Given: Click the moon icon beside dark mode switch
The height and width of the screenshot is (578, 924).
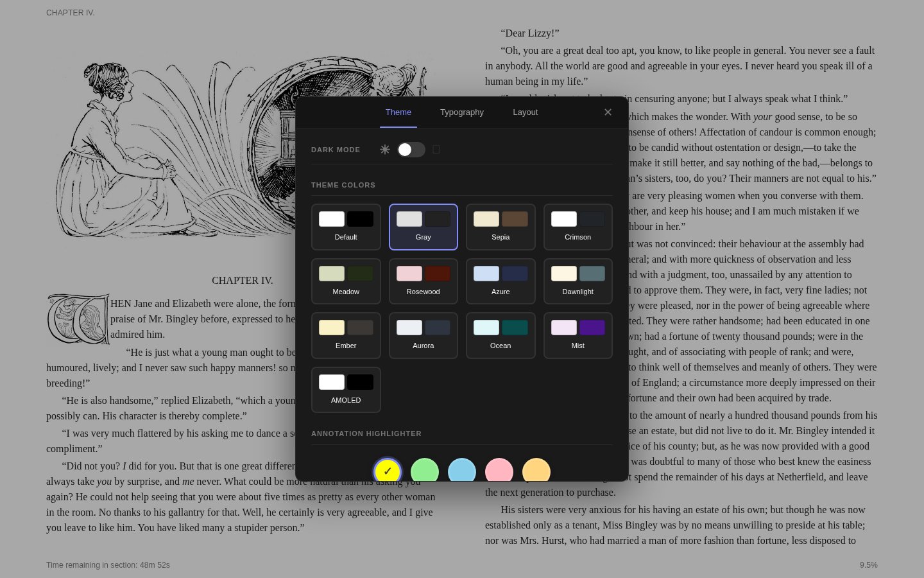Looking at the screenshot, I should [x=436, y=150].
